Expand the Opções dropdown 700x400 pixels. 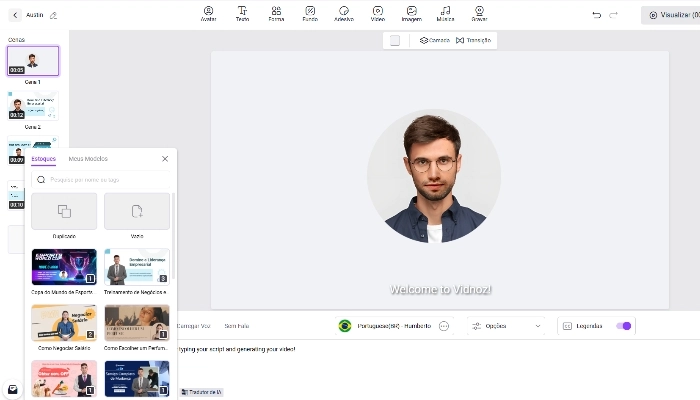pos(506,326)
